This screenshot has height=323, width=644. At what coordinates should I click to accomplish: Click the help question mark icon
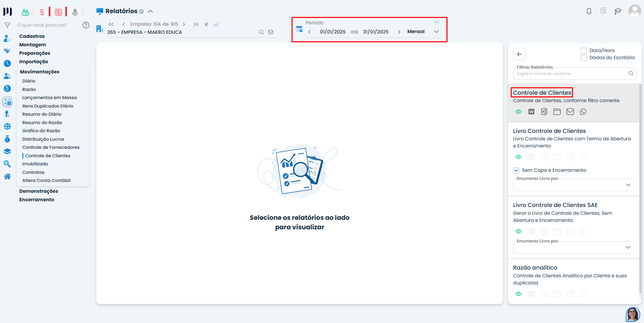[86, 25]
